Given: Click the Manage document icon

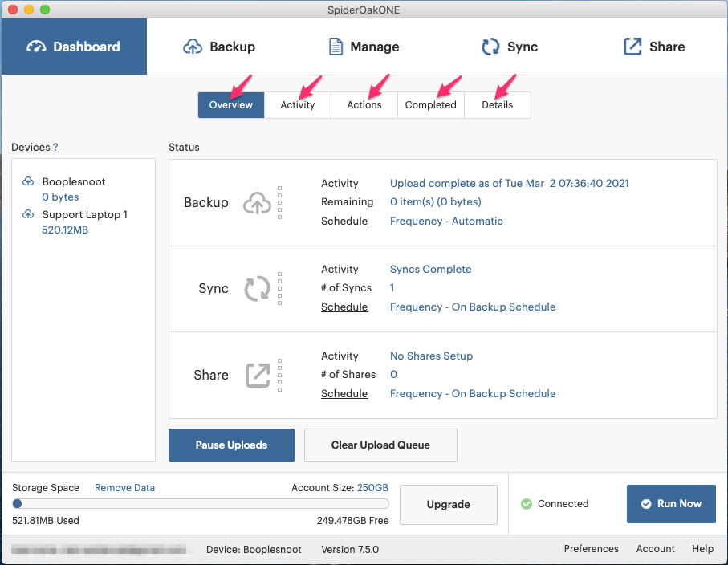Looking at the screenshot, I should 336,47.
